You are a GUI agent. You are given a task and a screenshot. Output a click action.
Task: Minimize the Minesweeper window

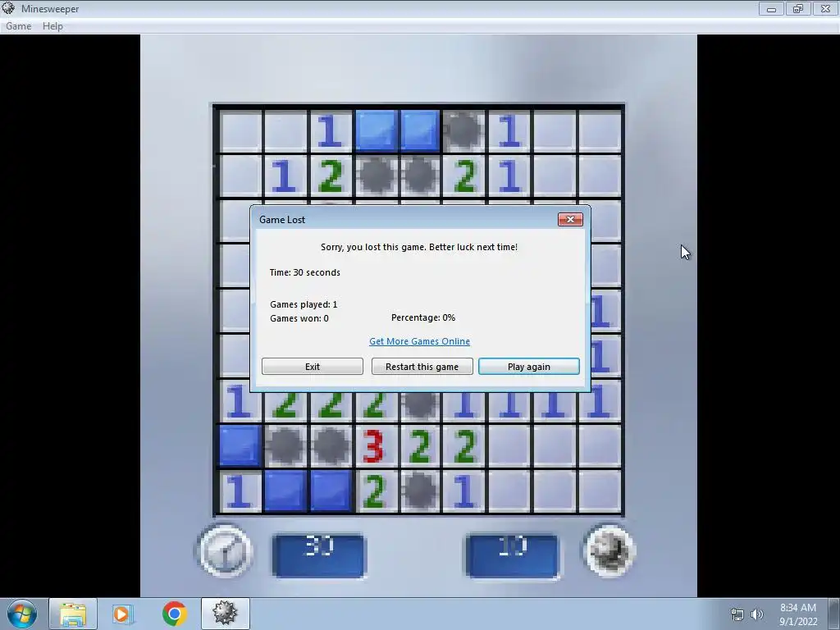point(771,8)
